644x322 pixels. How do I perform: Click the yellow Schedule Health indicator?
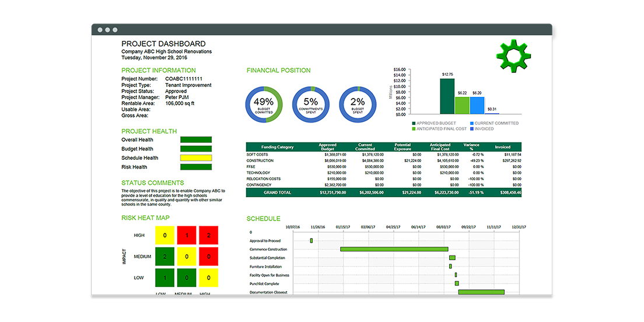tap(196, 158)
